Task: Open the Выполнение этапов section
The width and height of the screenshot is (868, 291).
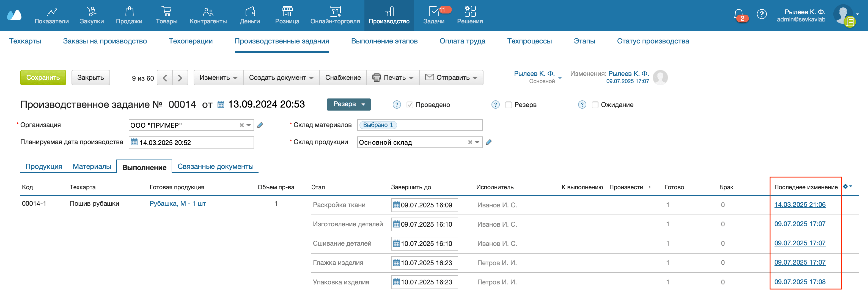Action: pyautogui.click(x=384, y=41)
